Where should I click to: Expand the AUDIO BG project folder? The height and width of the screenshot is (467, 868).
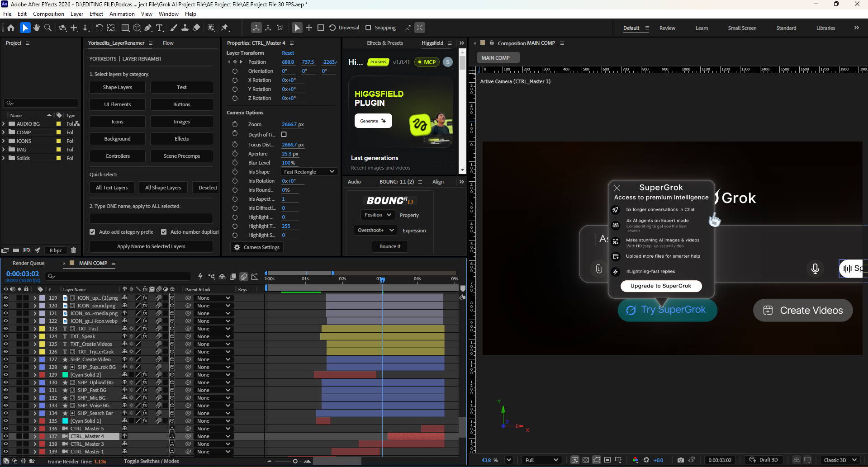tap(4, 123)
